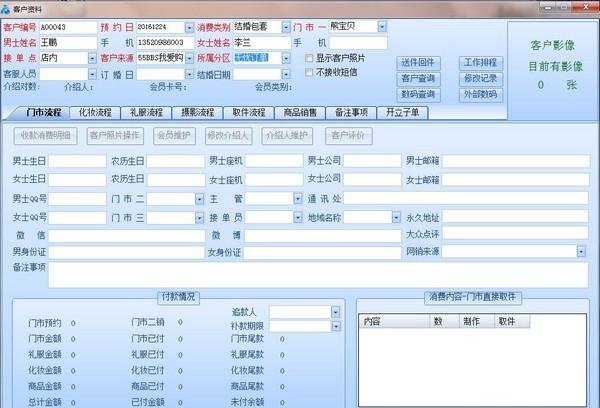Screen dimensions: 600x408
Task: Focus the 备注事项 text area
Action: [x=318, y=275]
